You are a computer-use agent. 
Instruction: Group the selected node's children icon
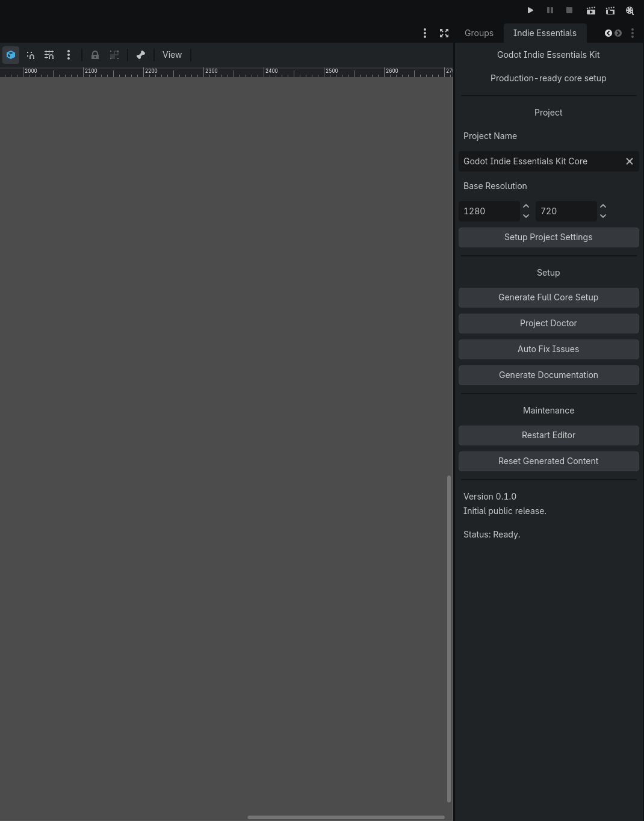pos(114,55)
